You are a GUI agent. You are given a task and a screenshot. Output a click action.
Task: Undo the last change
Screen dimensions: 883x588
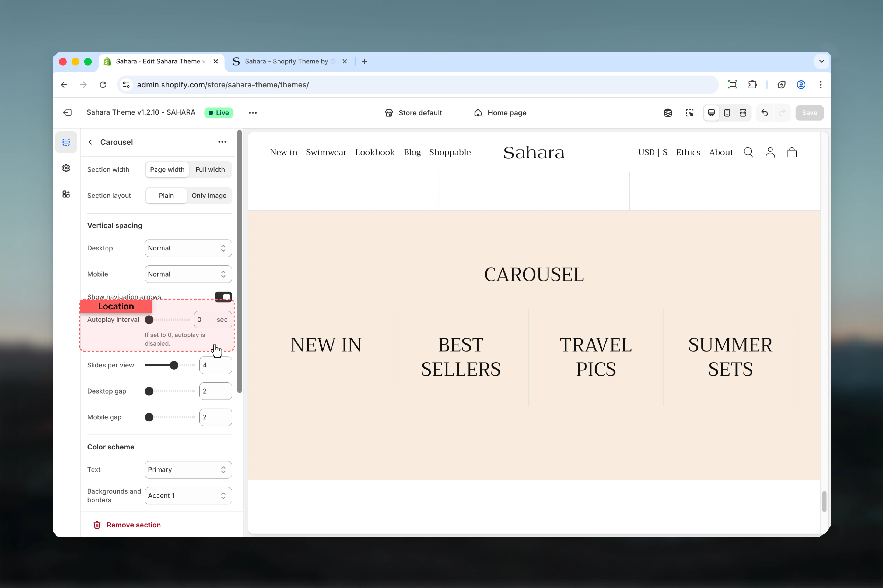tap(764, 113)
